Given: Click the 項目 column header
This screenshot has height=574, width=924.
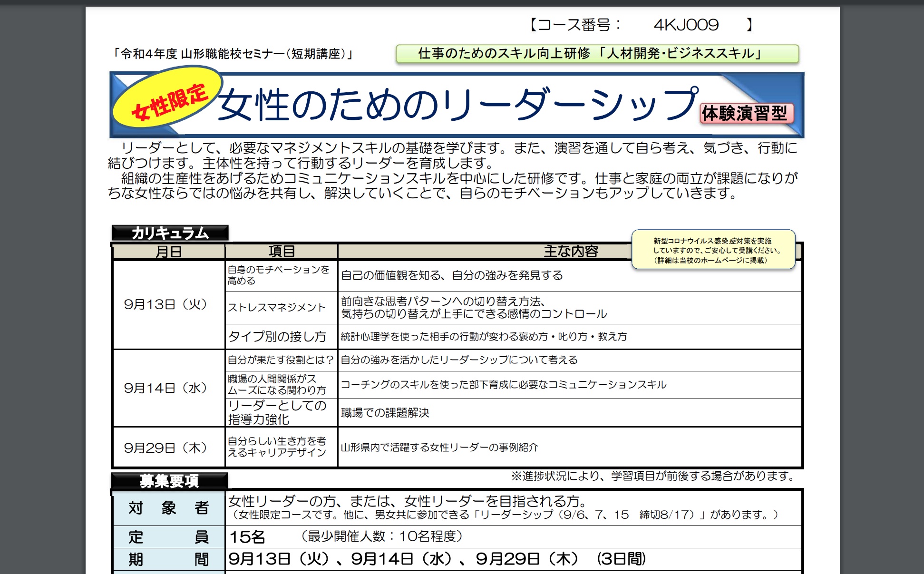Looking at the screenshot, I should tap(281, 251).
